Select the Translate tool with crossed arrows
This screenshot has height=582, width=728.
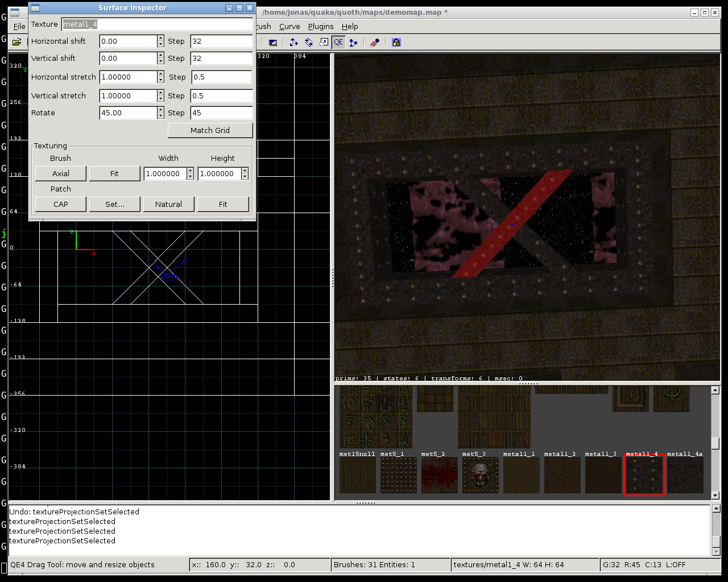coord(293,43)
